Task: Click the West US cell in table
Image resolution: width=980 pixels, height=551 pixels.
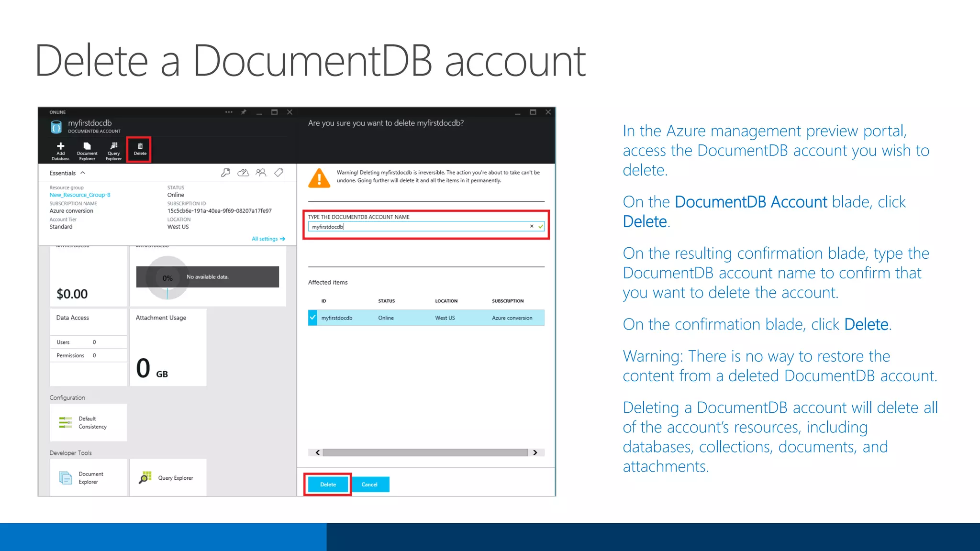Action: point(445,318)
